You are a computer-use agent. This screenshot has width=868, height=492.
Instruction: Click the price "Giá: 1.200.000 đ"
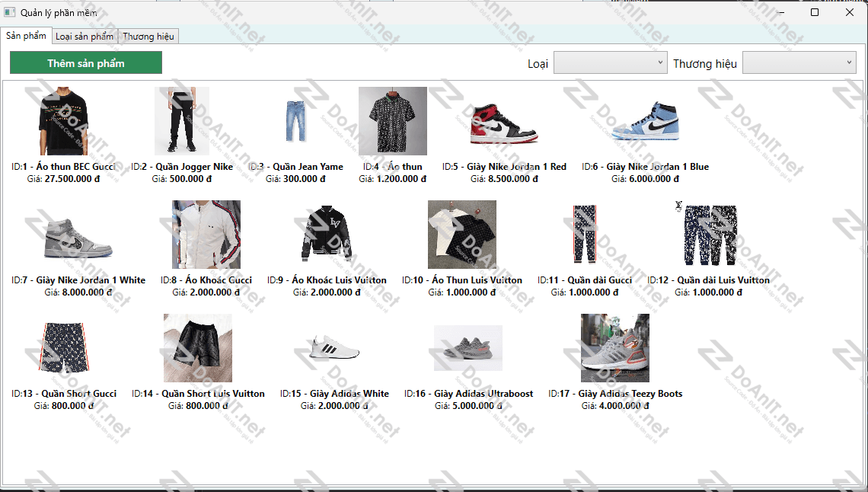click(392, 179)
